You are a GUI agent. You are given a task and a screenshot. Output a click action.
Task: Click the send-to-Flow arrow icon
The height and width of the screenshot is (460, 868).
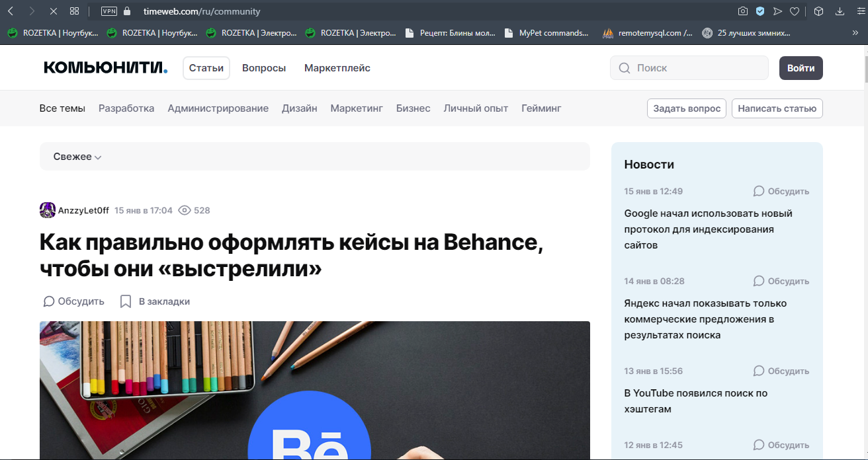click(x=777, y=11)
